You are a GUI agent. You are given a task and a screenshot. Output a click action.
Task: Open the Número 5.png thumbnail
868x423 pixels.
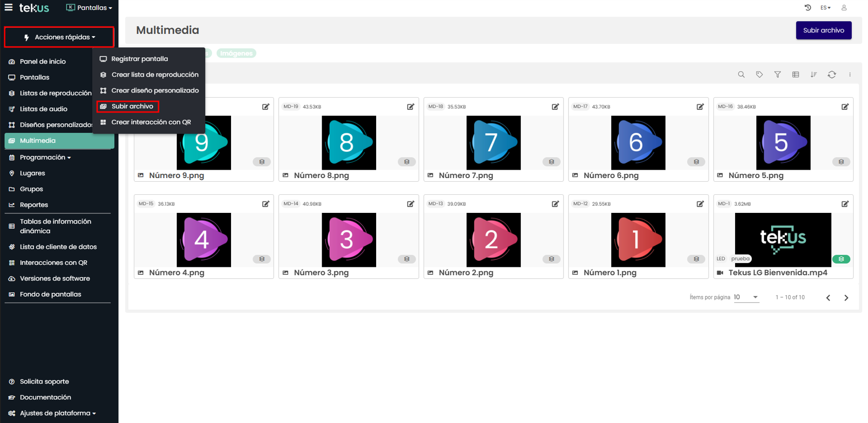click(783, 143)
